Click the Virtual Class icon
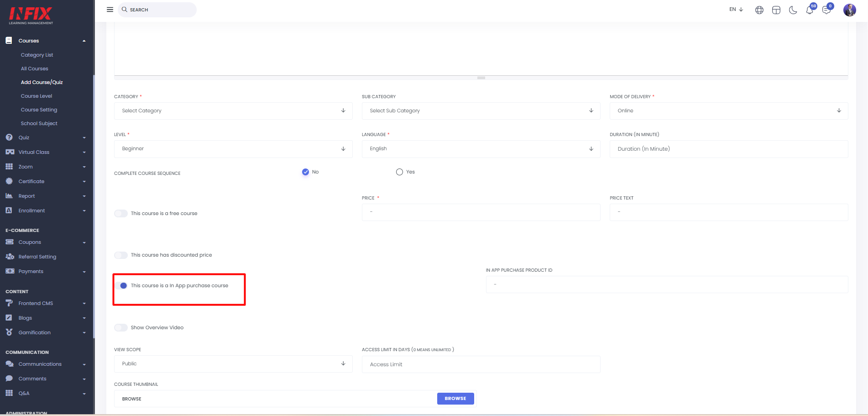Image resolution: width=868 pixels, height=416 pixels. click(10, 152)
